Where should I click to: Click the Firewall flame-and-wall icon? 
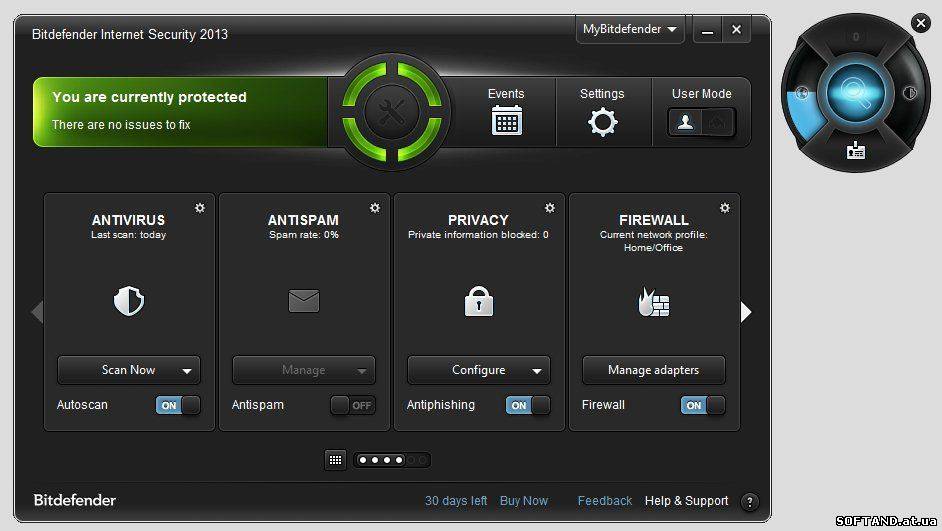654,301
